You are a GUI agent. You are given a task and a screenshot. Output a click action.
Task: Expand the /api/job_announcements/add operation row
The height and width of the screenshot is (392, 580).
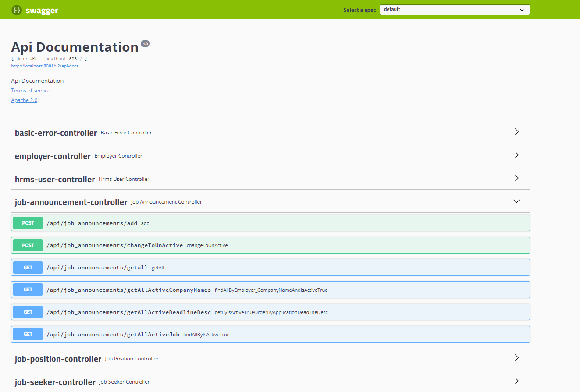[x=263, y=223]
